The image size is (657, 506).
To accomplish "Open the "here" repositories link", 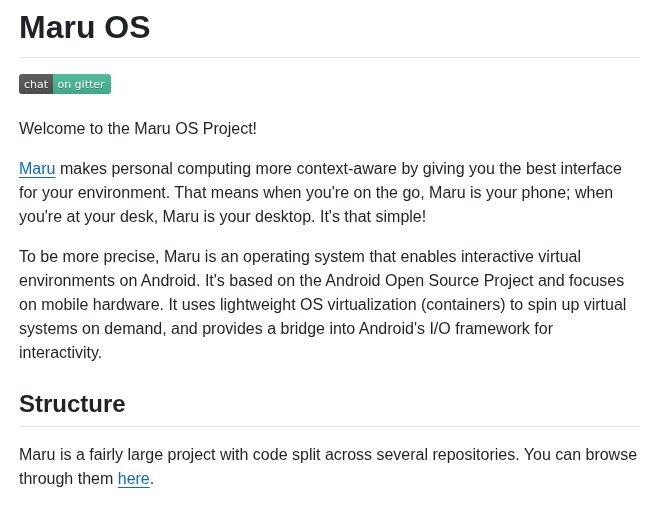I will [133, 478].
